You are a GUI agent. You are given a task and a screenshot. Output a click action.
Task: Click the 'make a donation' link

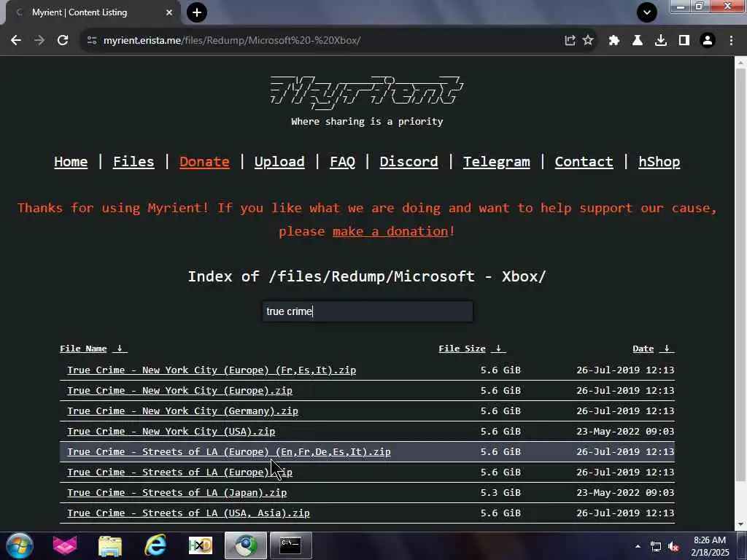click(391, 231)
